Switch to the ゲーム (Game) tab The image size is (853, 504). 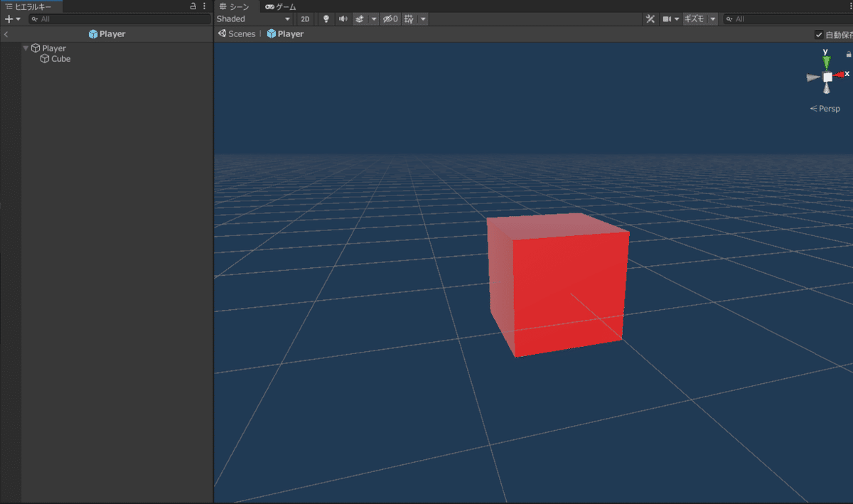pos(281,6)
